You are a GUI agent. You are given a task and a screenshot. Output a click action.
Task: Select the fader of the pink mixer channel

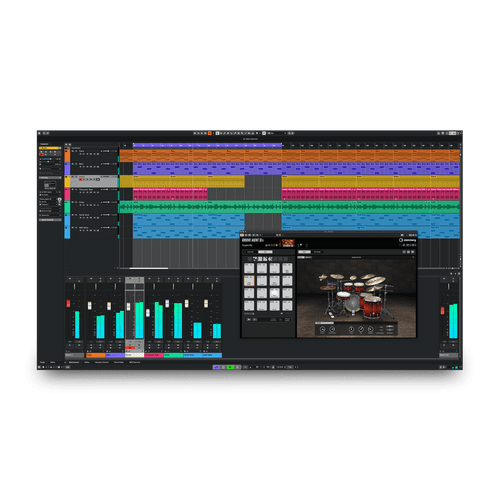click(148, 313)
